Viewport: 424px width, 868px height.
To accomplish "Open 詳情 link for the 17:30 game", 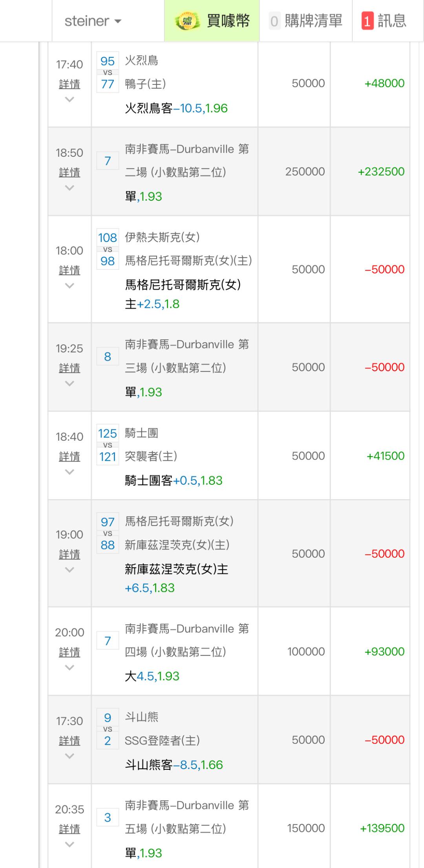I will pos(69,741).
